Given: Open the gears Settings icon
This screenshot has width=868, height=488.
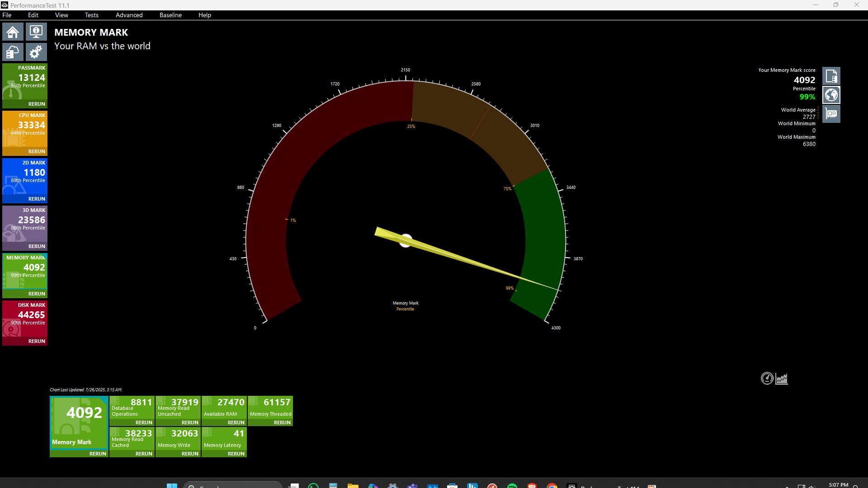Looking at the screenshot, I should tap(36, 52).
